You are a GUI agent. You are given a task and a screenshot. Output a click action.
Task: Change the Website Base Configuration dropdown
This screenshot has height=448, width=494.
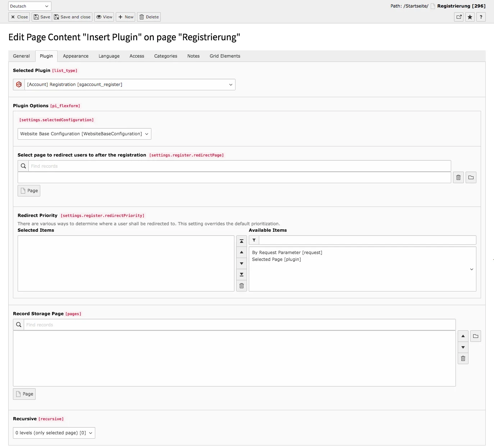coord(84,134)
